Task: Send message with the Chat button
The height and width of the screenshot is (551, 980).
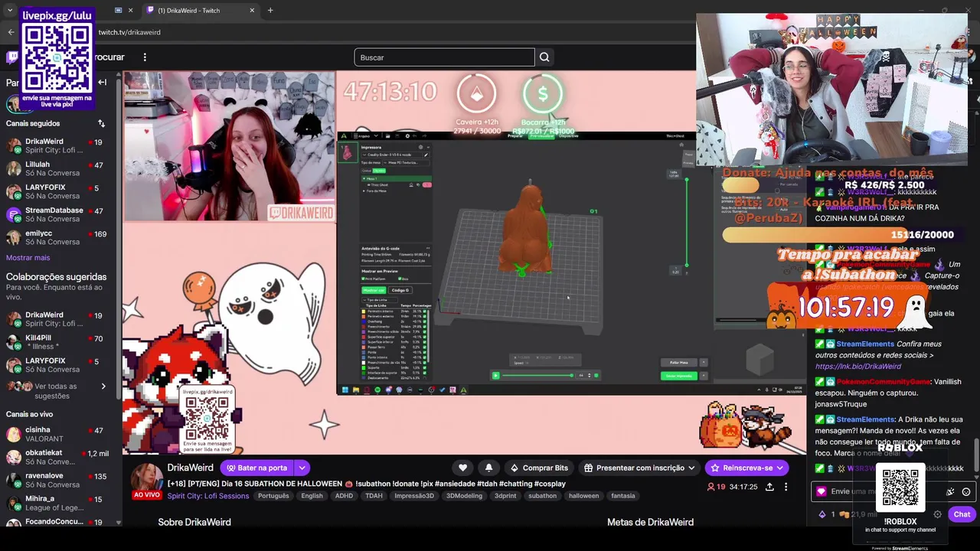Action: [962, 514]
